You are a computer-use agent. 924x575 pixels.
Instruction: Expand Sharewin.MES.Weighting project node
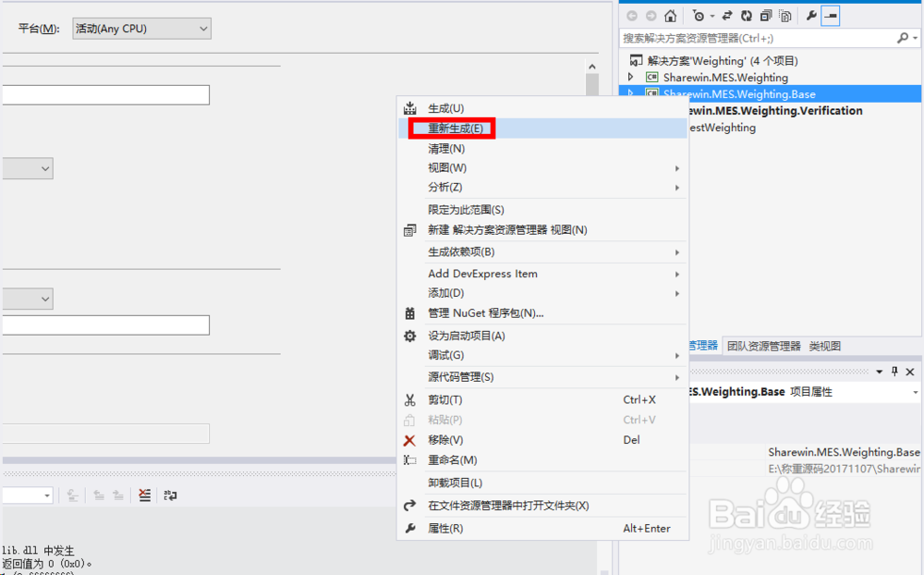[x=630, y=78]
